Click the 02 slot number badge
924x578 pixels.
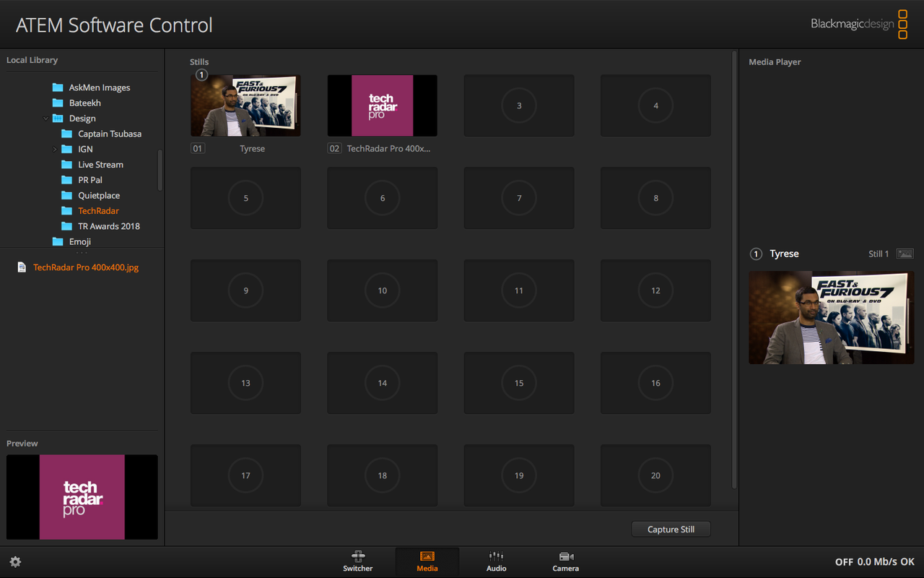pyautogui.click(x=334, y=149)
